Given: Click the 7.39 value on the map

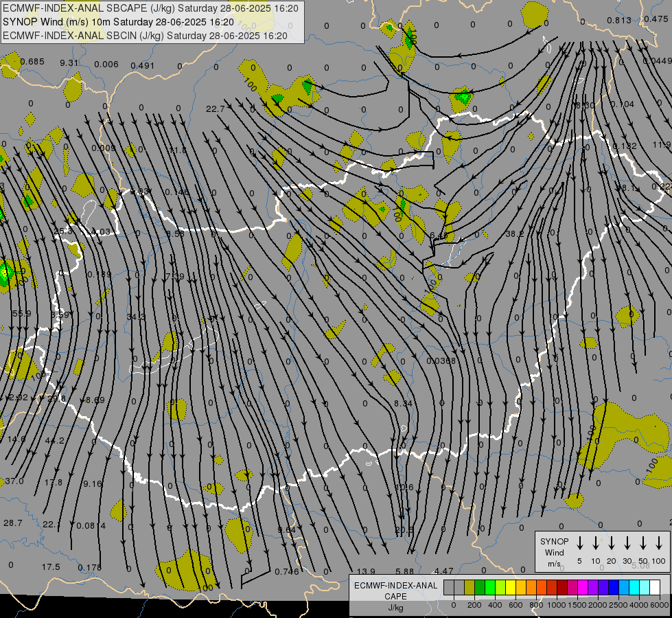Looking at the screenshot, I should [x=175, y=276].
